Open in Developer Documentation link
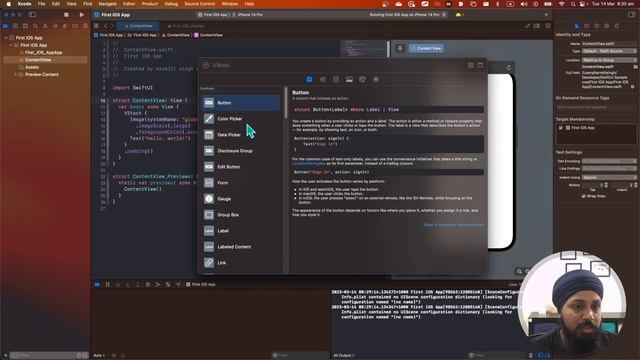This screenshot has width=640, height=360. (x=453, y=225)
